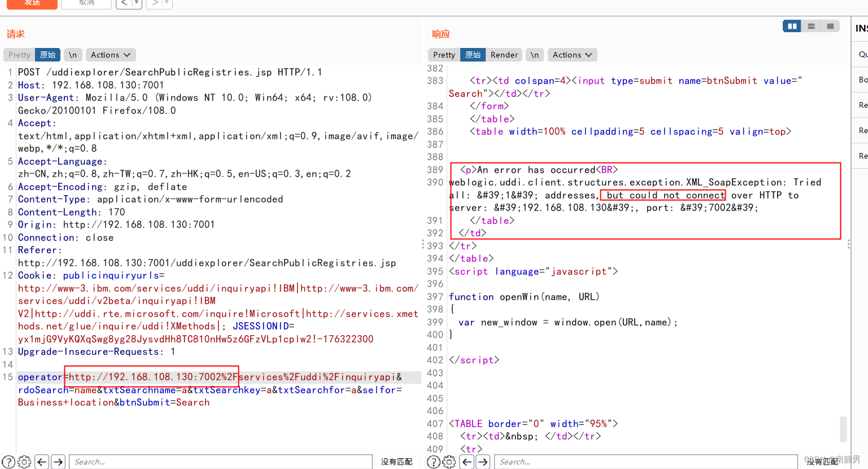
Task: Click 'but could not connect' response text
Action: click(x=666, y=195)
